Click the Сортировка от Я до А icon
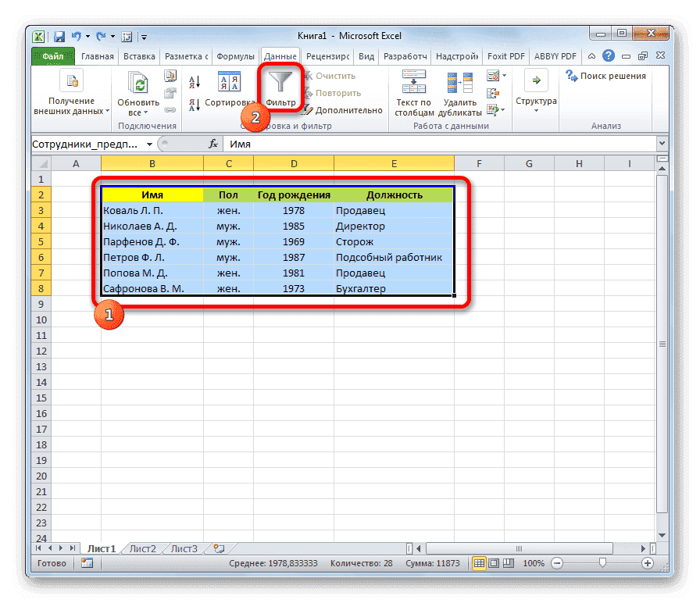 193,105
